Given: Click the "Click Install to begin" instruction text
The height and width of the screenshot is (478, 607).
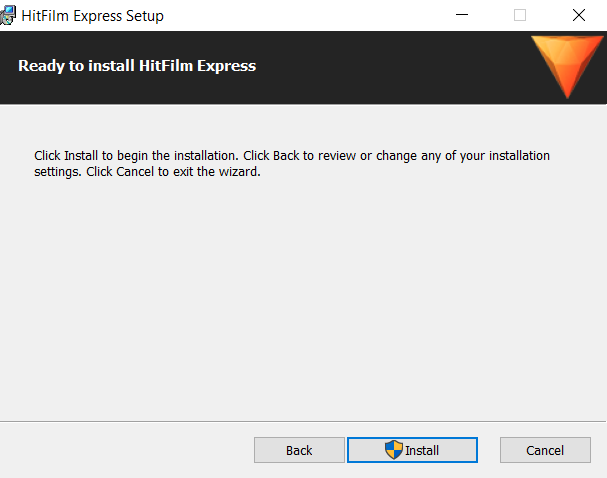Looking at the screenshot, I should click(x=292, y=163).
